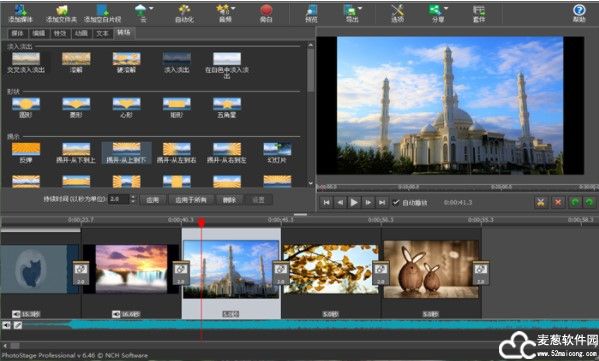Select the Transitions (转场) tab
This screenshot has height=361, width=599.
[x=124, y=33]
